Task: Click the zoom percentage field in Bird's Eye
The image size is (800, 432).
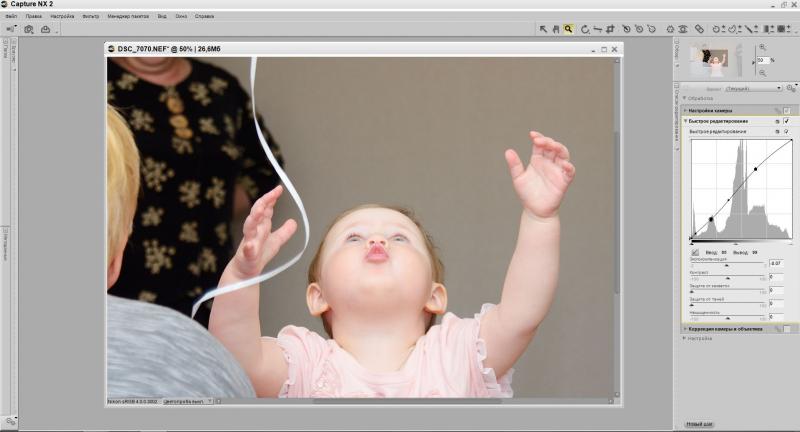Action: 762,60
